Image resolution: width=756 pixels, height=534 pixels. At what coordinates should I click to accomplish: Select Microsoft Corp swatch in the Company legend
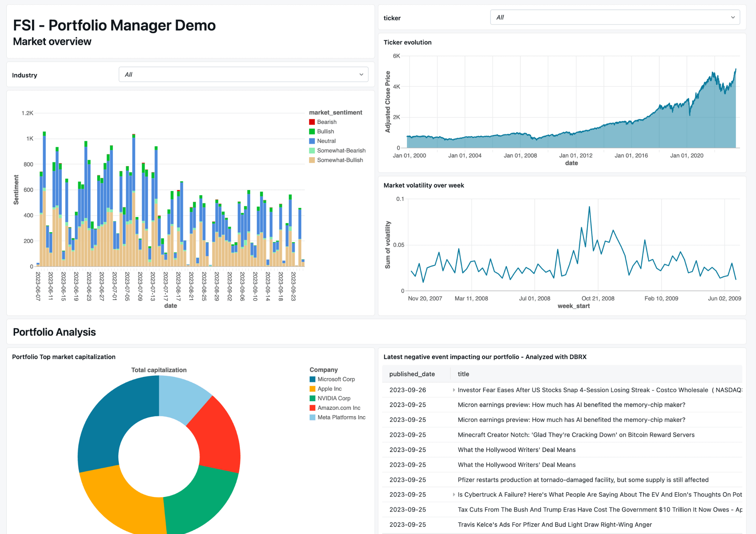click(x=313, y=379)
